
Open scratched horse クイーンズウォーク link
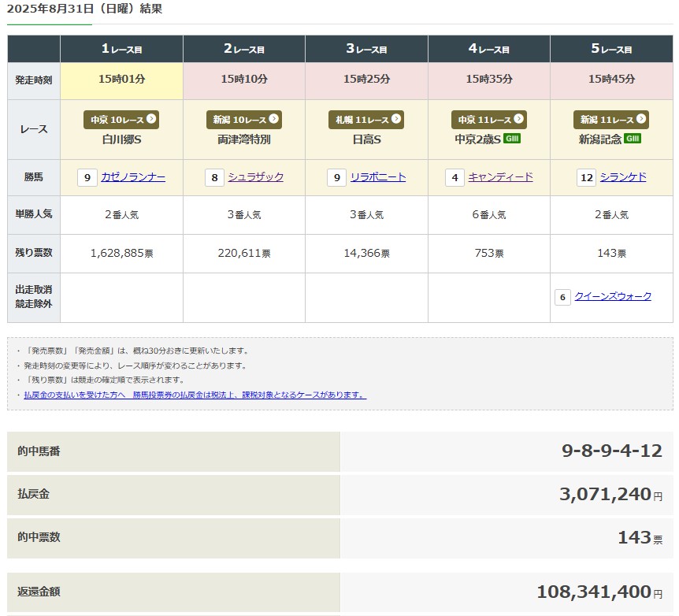click(x=613, y=297)
